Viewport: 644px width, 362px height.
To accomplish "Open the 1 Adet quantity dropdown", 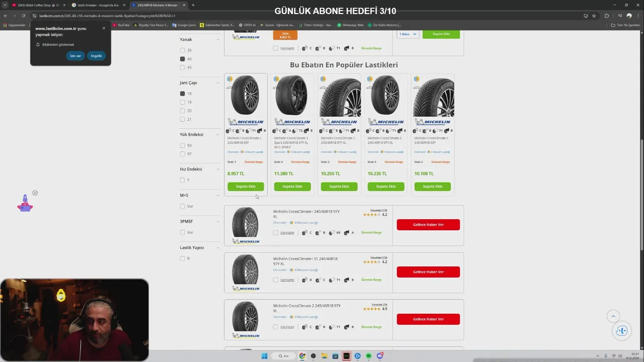I will point(408,34).
